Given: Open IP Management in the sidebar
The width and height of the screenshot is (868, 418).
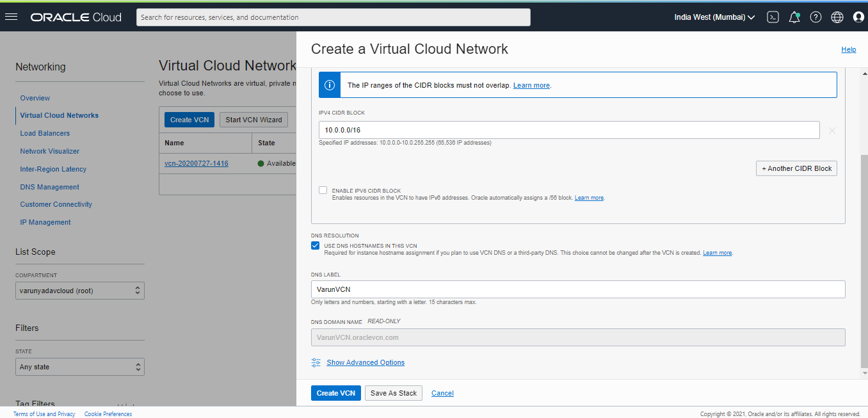Looking at the screenshot, I should (45, 222).
